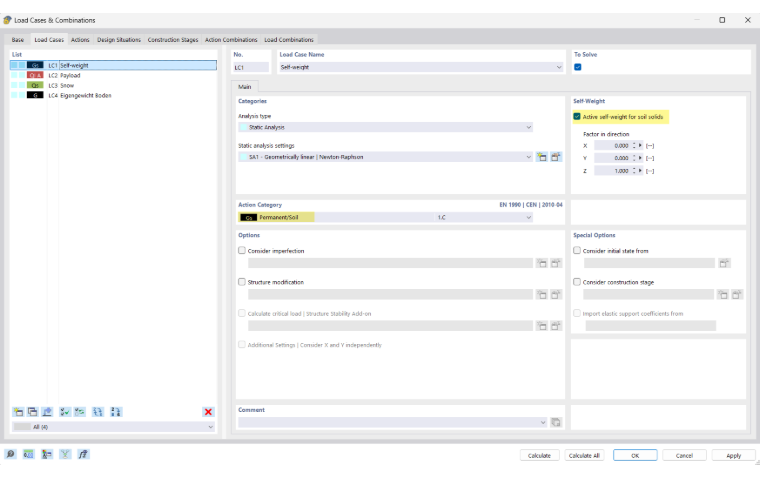The width and height of the screenshot is (760, 478).
Task: Click edit critical load settings icon
Action: pyautogui.click(x=556, y=326)
